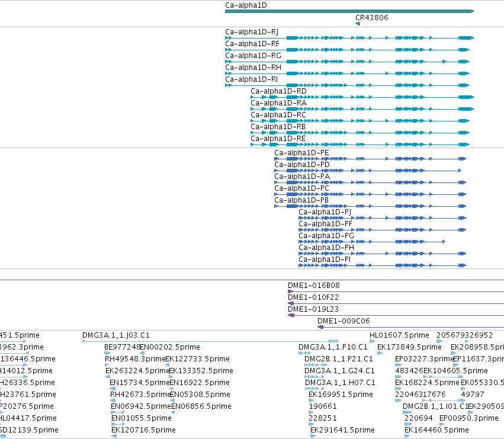Select DME1-010F22 start arrow glyph
The image size is (504, 439).
point(291,303)
